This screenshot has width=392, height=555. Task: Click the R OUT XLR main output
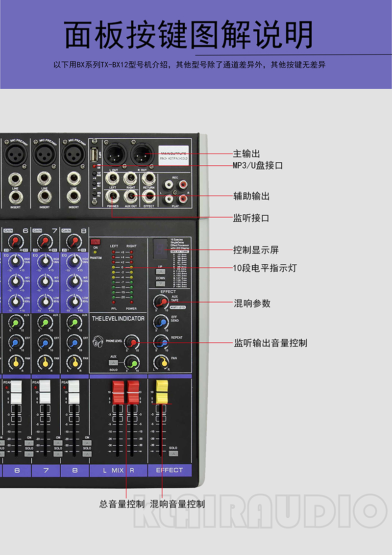pyautogui.click(x=142, y=152)
